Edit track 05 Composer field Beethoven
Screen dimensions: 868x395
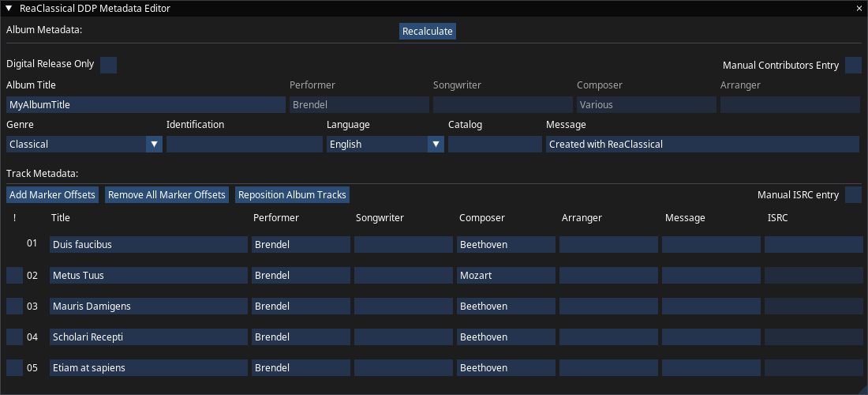point(506,367)
